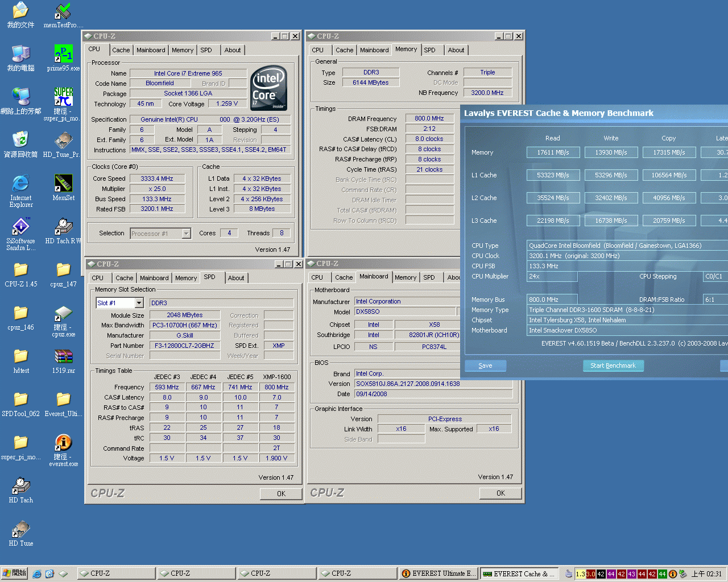
Task: Launch the cpuz.exe shortcut icon
Action: coord(63,321)
